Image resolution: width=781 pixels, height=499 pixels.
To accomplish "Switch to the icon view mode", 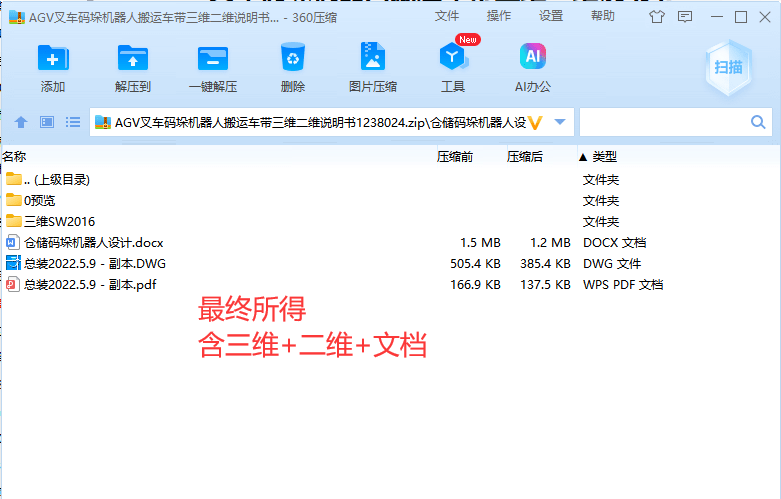I will 46,122.
